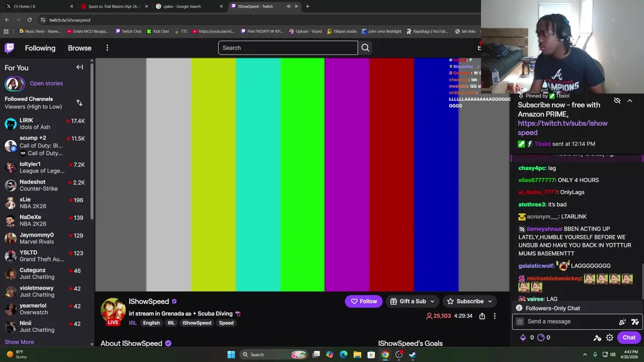The image size is (644, 362).
Task: Open the Windows Start menu
Action: click(x=231, y=354)
